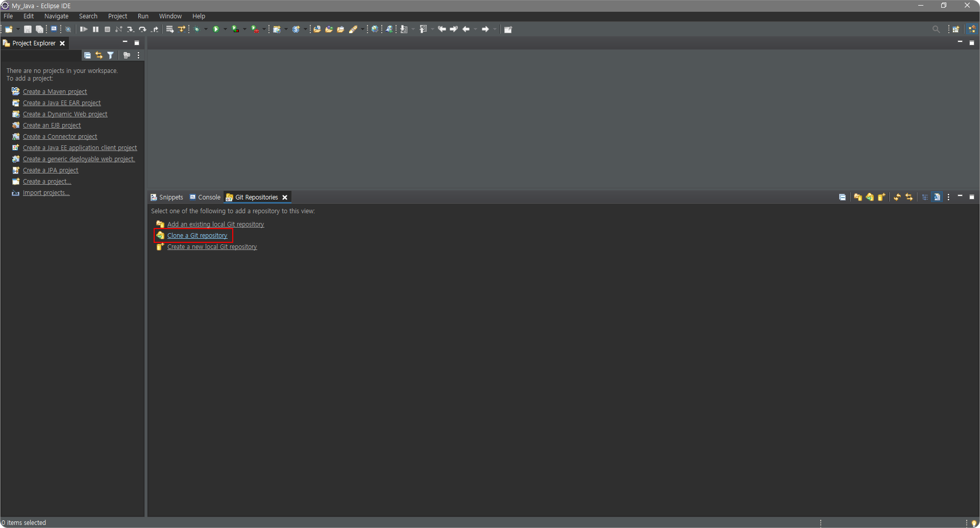980x528 pixels.
Task: Close the Project Explorer tab
Action: [62, 43]
